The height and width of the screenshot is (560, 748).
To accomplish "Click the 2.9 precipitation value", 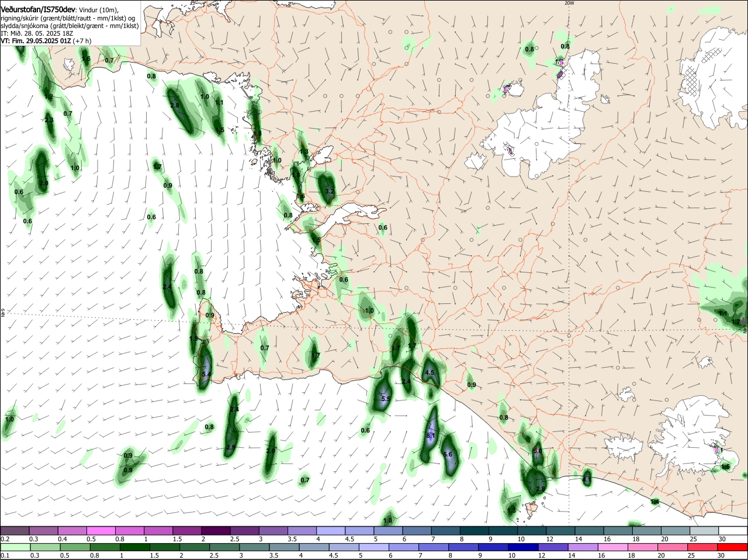I will (231, 447).
